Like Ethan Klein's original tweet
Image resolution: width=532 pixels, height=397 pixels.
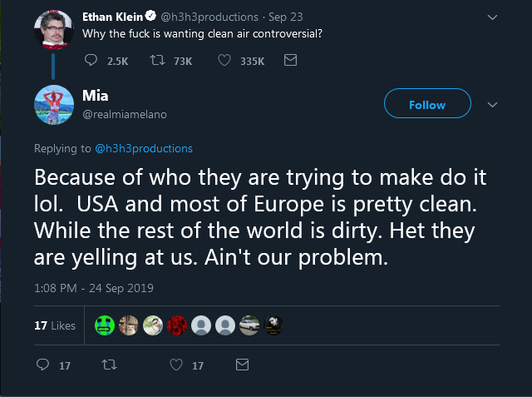coord(224,60)
